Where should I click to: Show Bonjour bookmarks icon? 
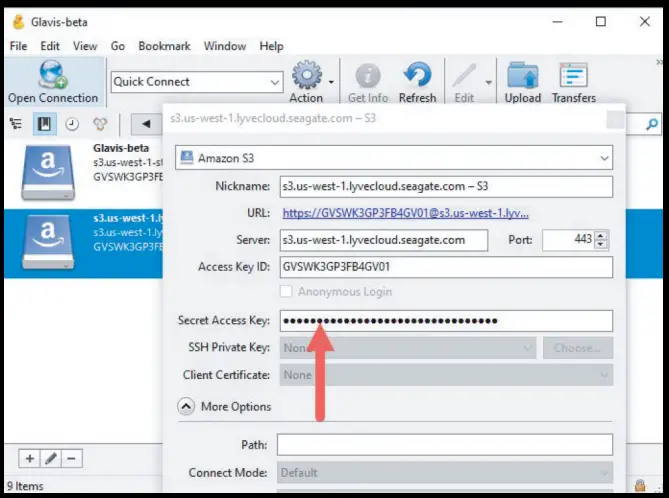pyautogui.click(x=100, y=124)
